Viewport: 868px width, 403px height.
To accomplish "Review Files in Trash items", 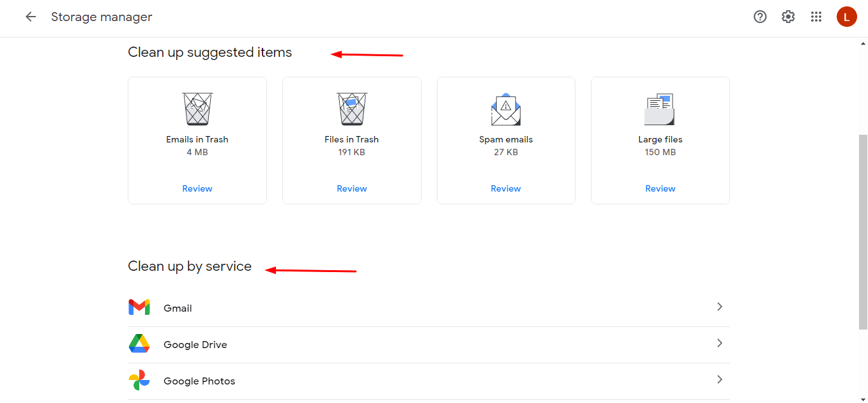I will coord(352,188).
